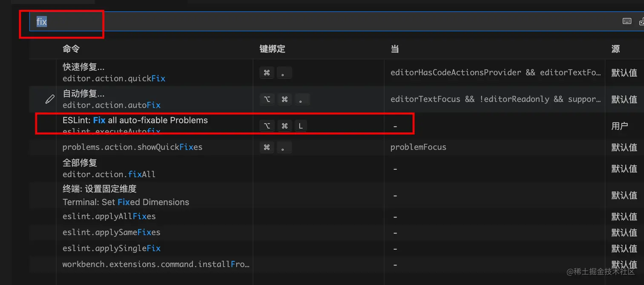644x285 pixels.
Task: Click the ⌥ ⌘ . keybinding of 自动修复
Action: [x=285, y=99]
